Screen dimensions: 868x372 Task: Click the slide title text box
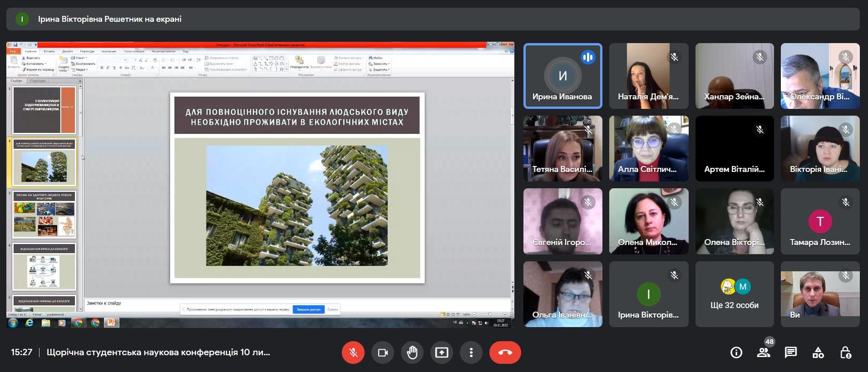coord(297,116)
